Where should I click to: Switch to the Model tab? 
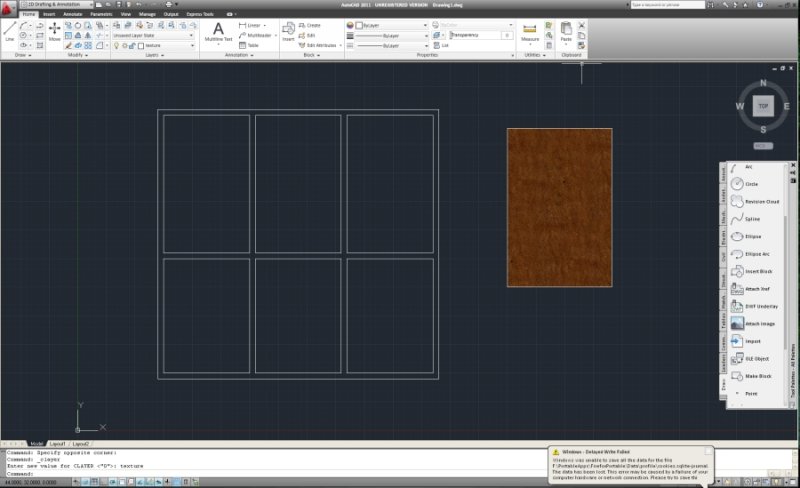point(36,444)
